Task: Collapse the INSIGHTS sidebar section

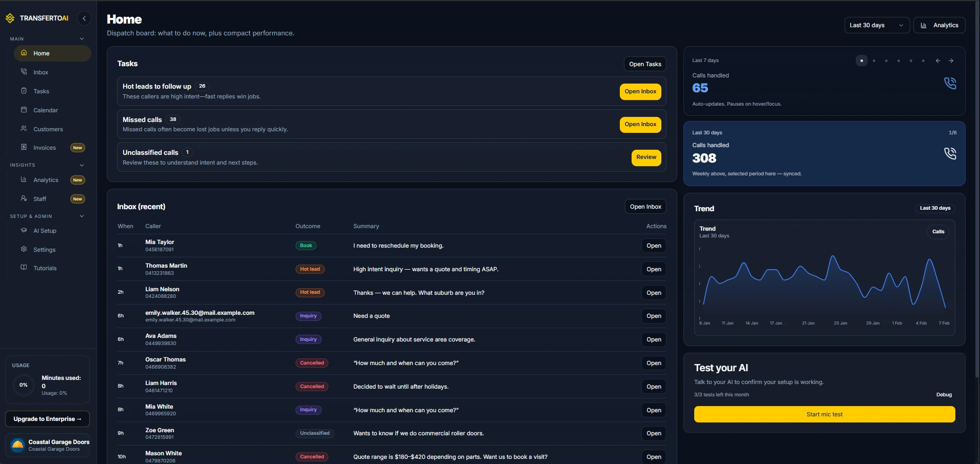Action: (82, 165)
